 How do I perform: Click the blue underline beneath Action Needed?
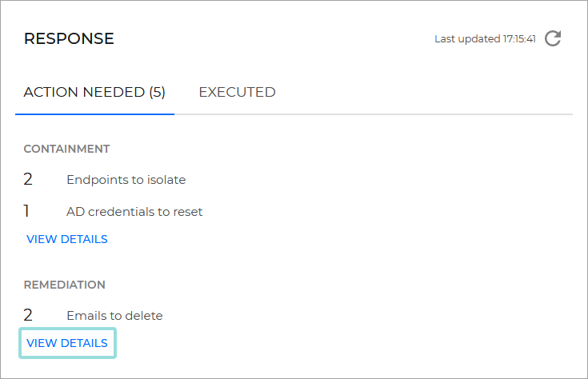click(94, 114)
